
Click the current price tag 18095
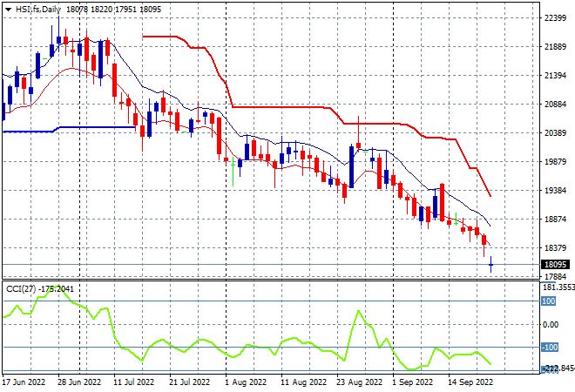coord(555,265)
